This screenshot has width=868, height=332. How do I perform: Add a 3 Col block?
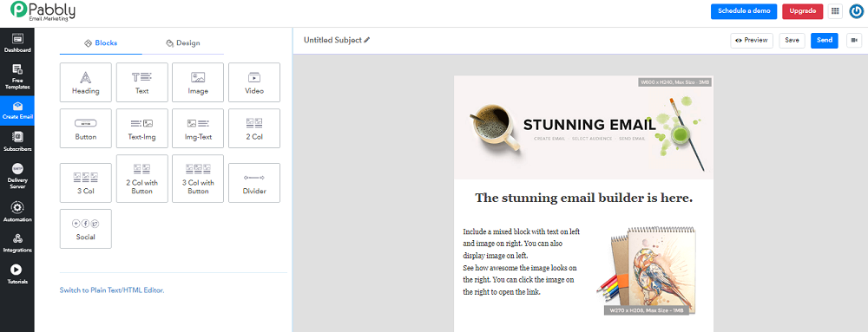coord(86,182)
